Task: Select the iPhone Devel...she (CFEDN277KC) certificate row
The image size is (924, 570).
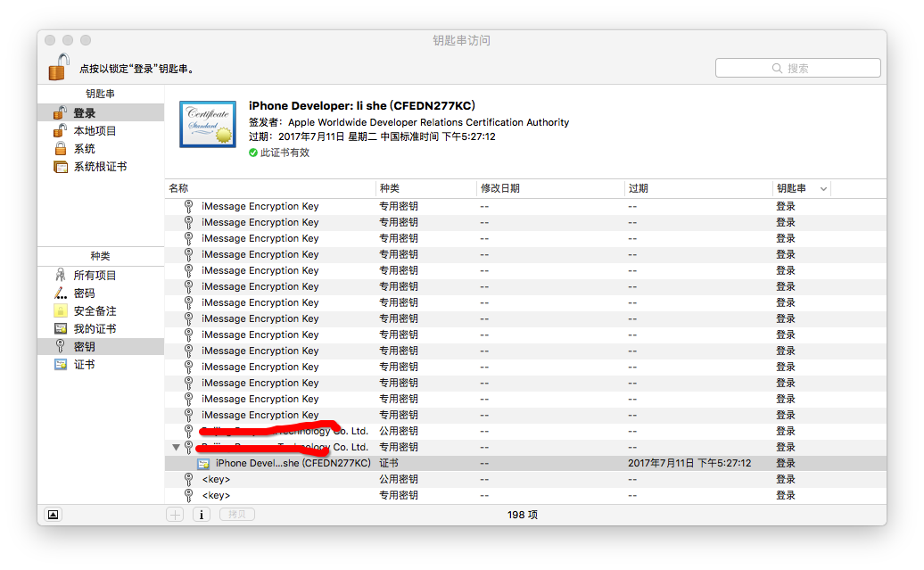Action: tap(525, 463)
